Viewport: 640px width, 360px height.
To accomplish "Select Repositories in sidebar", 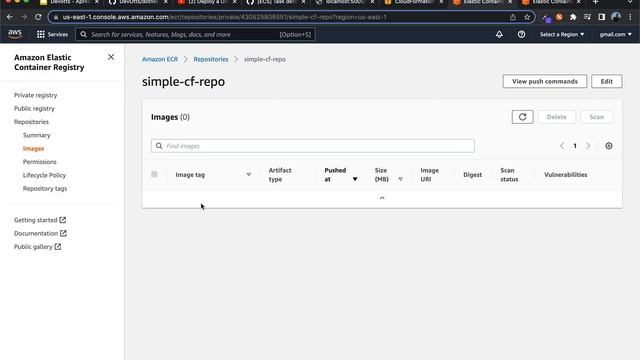I will [x=31, y=122].
